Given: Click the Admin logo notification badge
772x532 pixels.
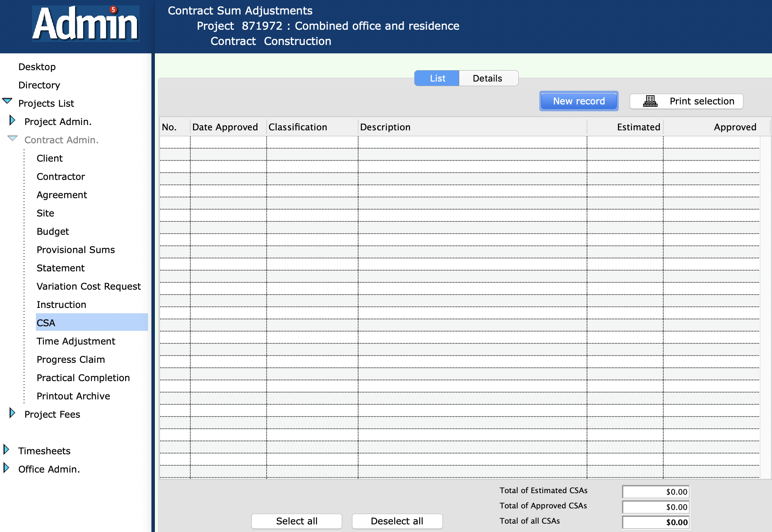Looking at the screenshot, I should (113, 10).
